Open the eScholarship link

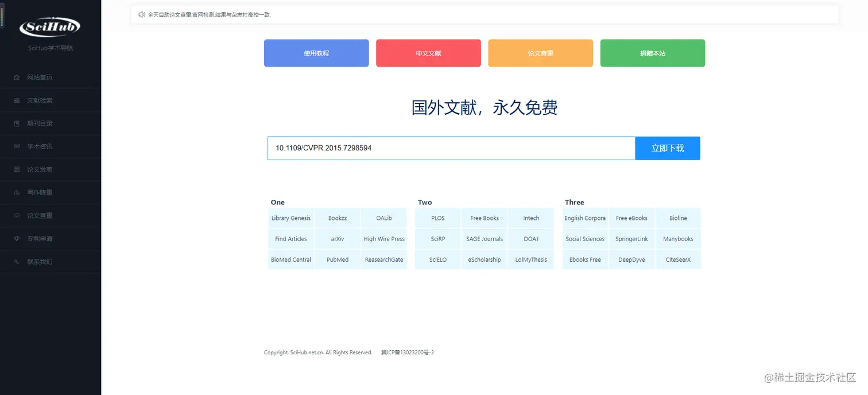click(x=485, y=260)
